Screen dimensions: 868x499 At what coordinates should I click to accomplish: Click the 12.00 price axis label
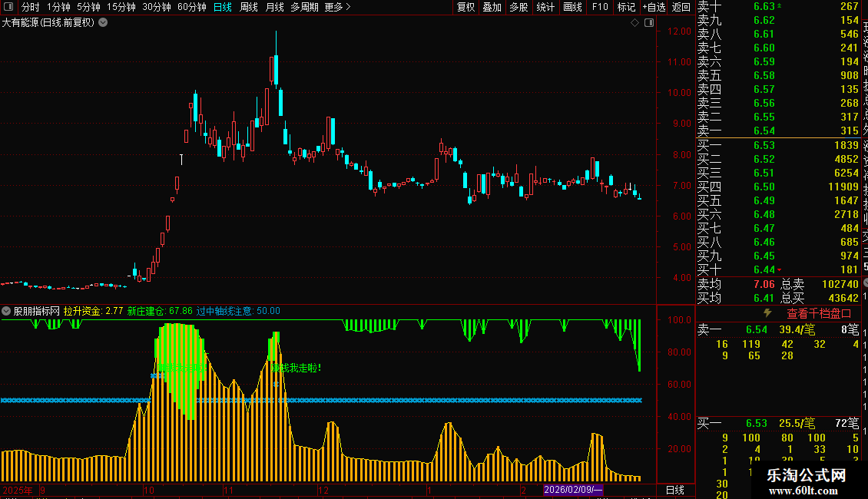point(679,31)
